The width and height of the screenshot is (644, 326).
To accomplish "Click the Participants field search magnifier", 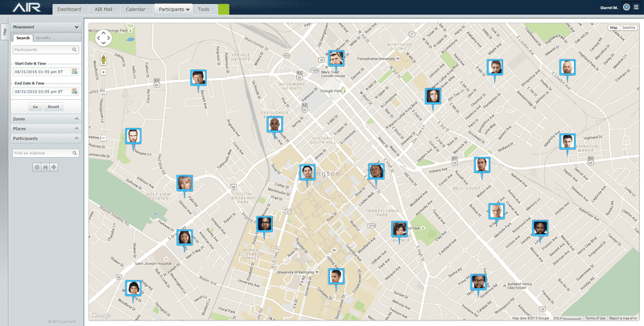I will [x=74, y=50].
